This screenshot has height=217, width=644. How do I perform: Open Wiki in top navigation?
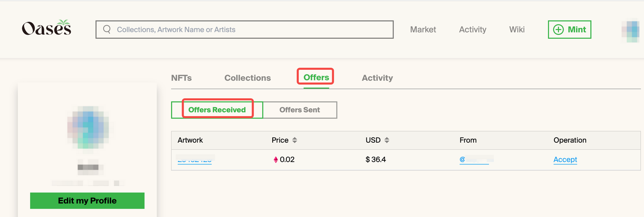517,30
